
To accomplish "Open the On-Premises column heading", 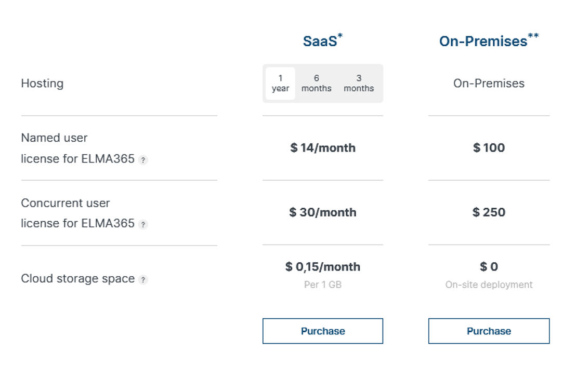I will (489, 40).
